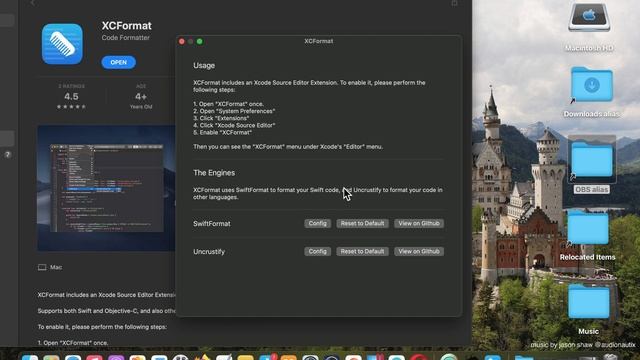Click step '5. Enable "XCFormat"'
The width and height of the screenshot is (640, 360).
pyautogui.click(x=222, y=133)
